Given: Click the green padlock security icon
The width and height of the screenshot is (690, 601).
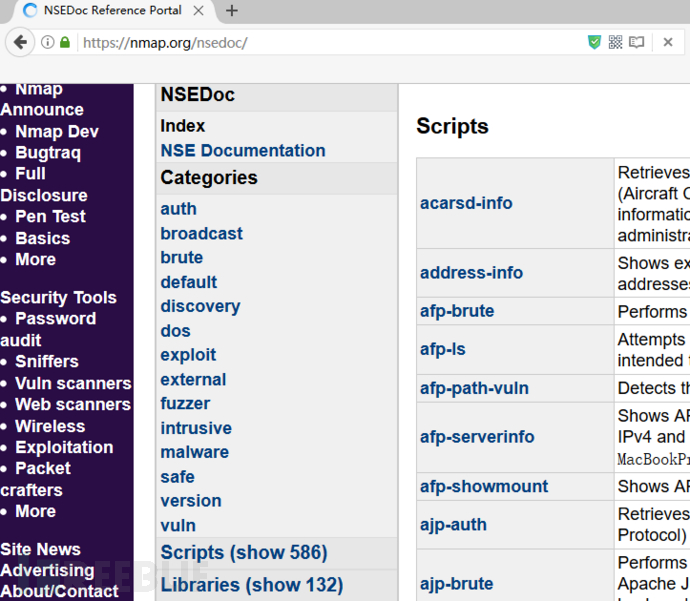Looking at the screenshot, I should click(x=65, y=43).
